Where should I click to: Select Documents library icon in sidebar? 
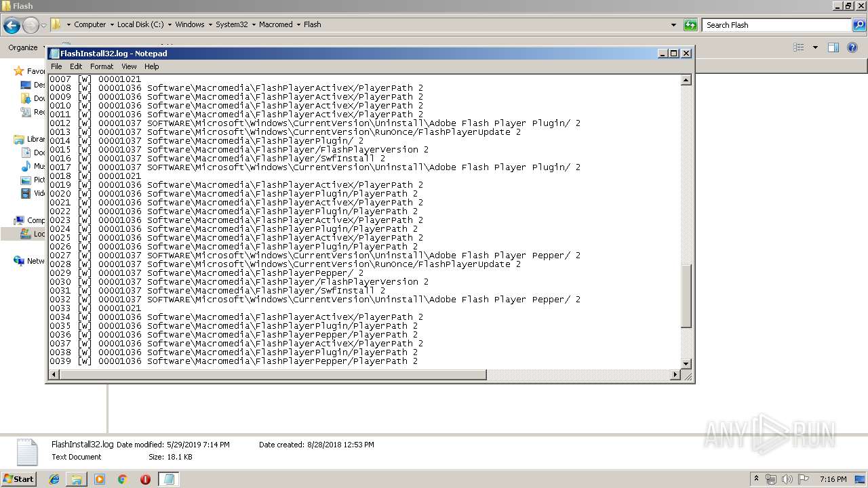(26, 152)
